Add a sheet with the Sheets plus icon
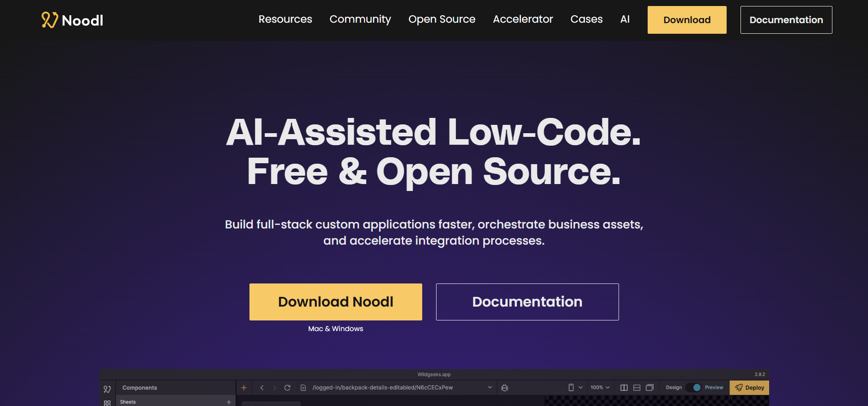 click(229, 402)
